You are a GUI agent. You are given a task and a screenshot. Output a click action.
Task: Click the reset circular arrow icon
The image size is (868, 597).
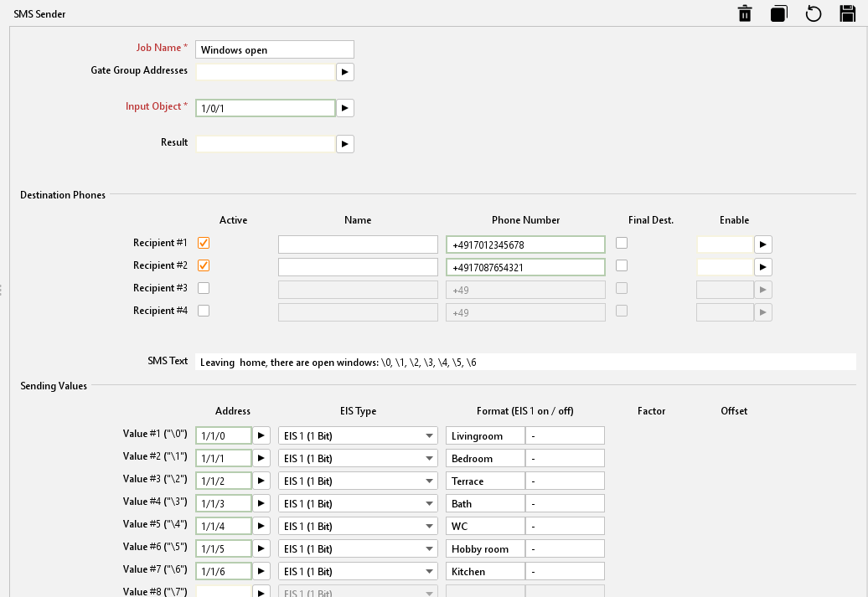[813, 13]
